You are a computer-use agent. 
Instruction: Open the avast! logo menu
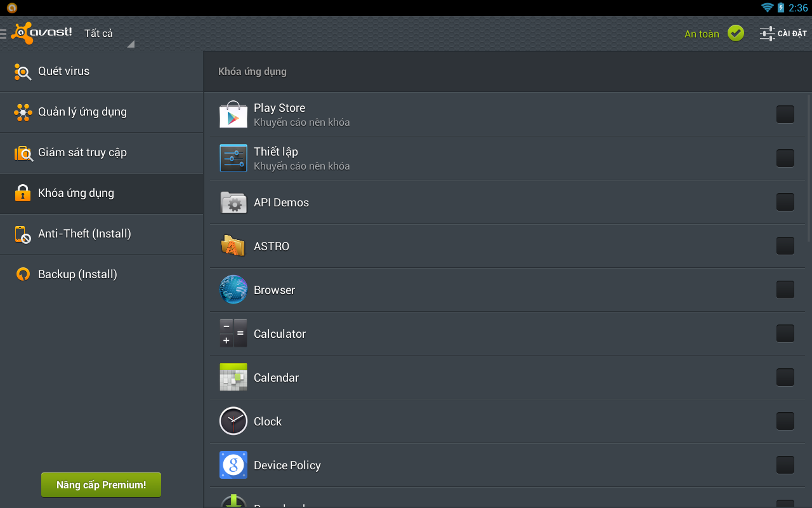[41, 33]
